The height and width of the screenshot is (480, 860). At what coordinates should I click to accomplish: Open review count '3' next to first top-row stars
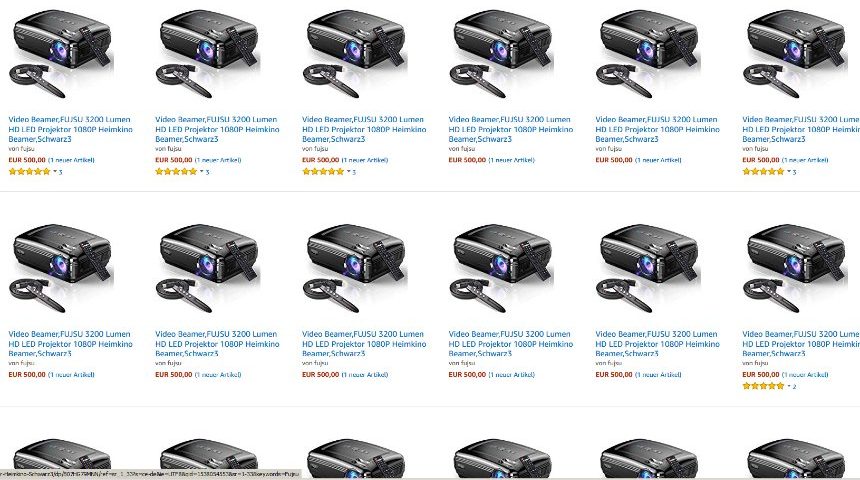pos(60,172)
